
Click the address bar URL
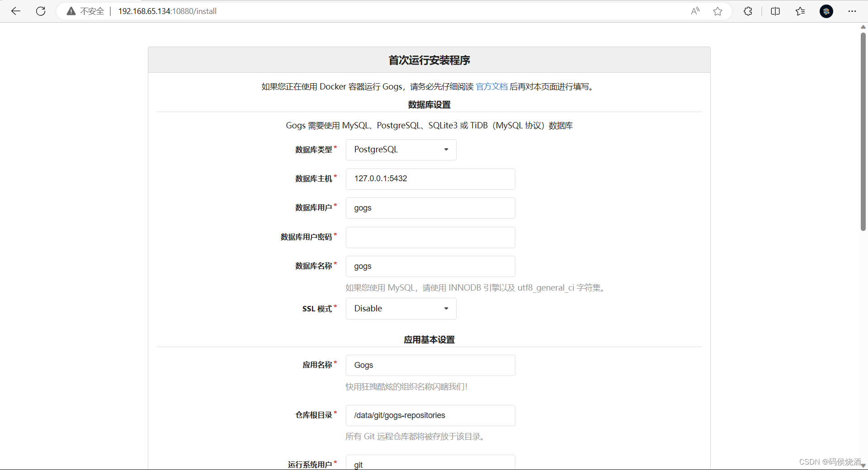point(167,11)
